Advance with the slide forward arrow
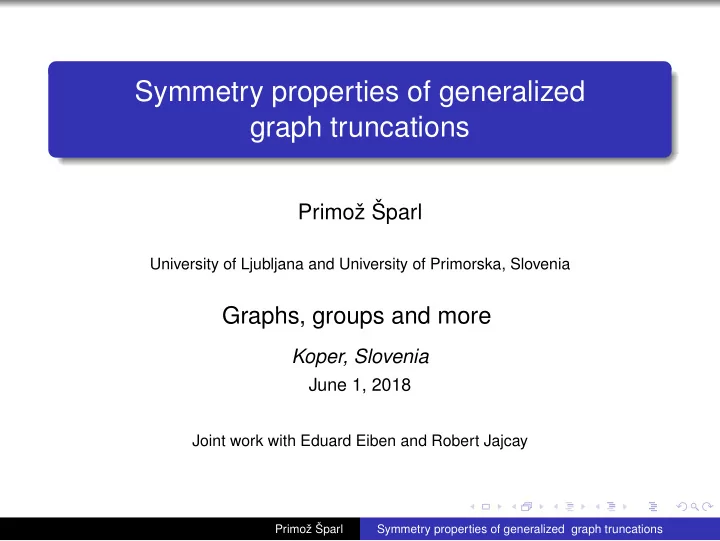 point(500,507)
